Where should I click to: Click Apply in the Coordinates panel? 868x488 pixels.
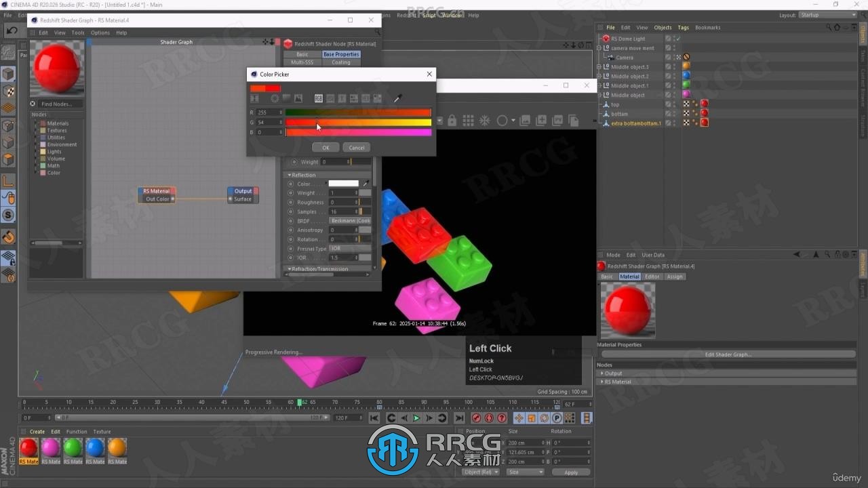[571, 472]
